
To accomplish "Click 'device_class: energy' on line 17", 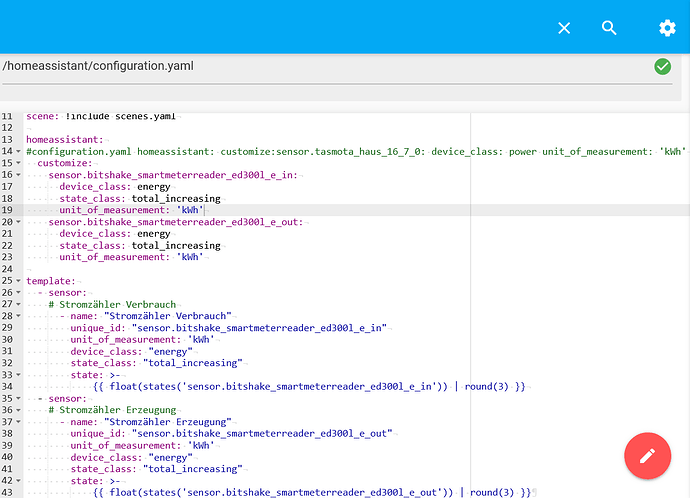I will pos(115,187).
